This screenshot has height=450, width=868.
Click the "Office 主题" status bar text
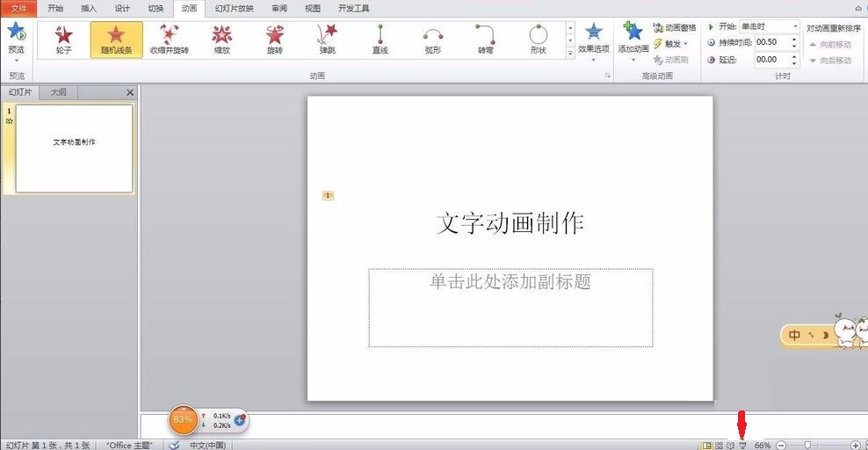(129, 445)
